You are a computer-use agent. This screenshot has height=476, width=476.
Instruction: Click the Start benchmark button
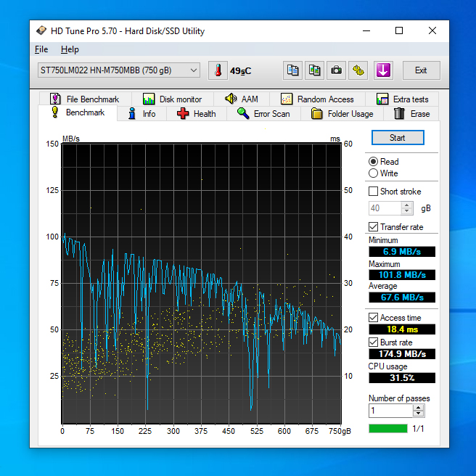click(x=398, y=138)
